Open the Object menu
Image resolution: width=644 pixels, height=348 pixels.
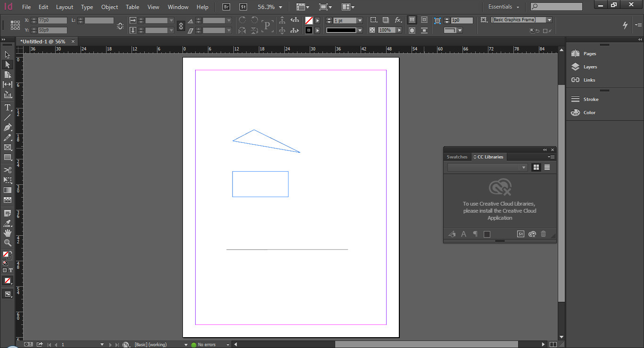pyautogui.click(x=109, y=7)
